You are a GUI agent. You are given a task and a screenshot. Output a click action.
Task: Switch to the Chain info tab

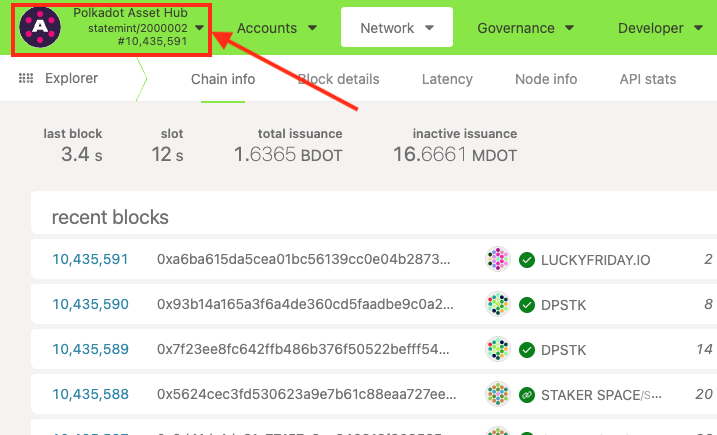(223, 79)
